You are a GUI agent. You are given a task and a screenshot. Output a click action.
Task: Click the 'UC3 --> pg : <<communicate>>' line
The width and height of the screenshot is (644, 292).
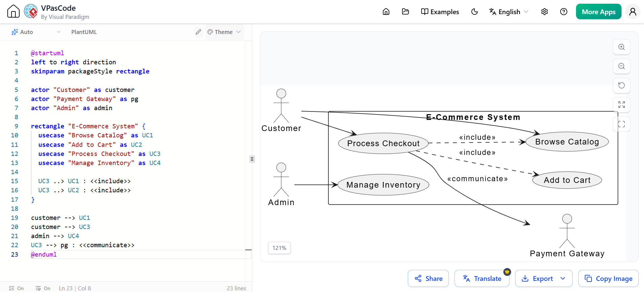tap(83, 245)
